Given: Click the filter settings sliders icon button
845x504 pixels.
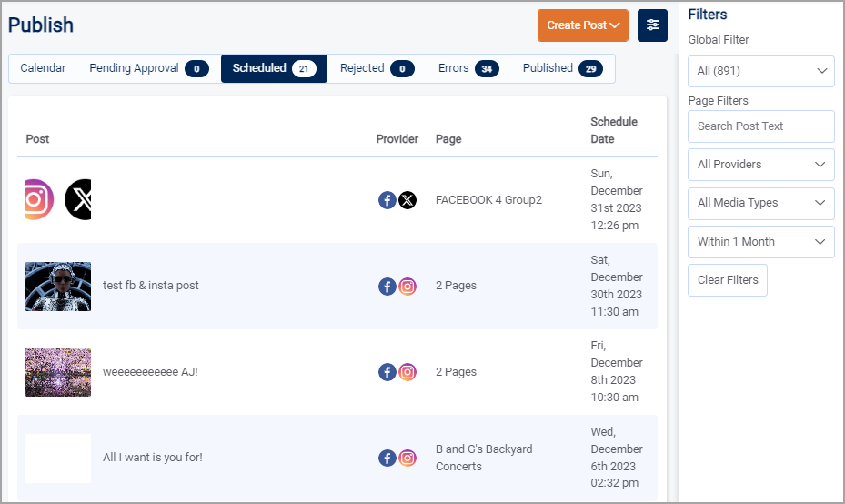Looking at the screenshot, I should (652, 25).
